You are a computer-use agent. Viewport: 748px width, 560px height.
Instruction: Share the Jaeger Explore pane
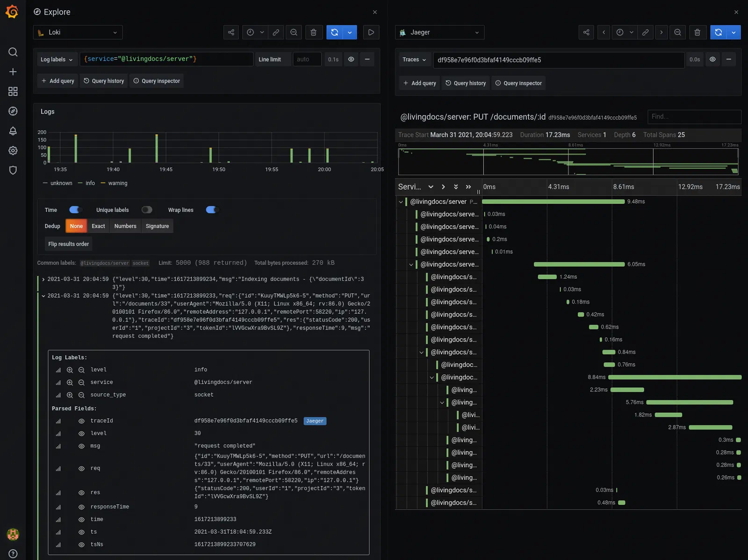pyautogui.click(x=586, y=32)
